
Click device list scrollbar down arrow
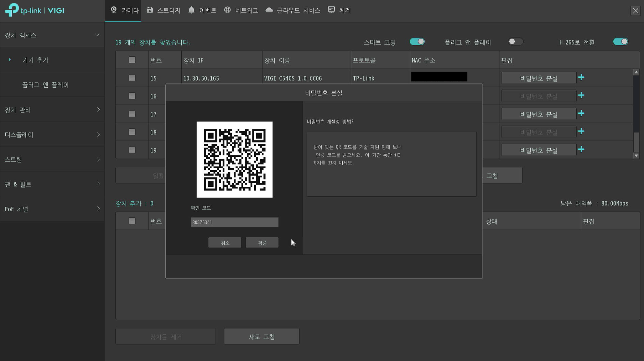point(637,156)
